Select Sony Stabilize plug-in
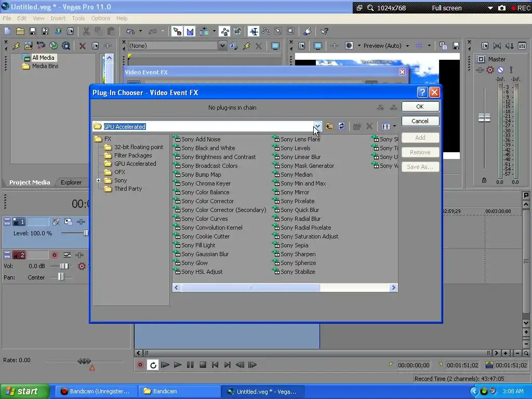The width and height of the screenshot is (532, 399). point(298,272)
